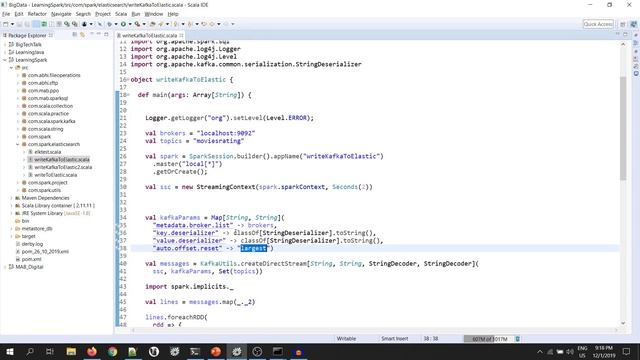Open the Window menu
640x360 pixels.
[x=154, y=14]
